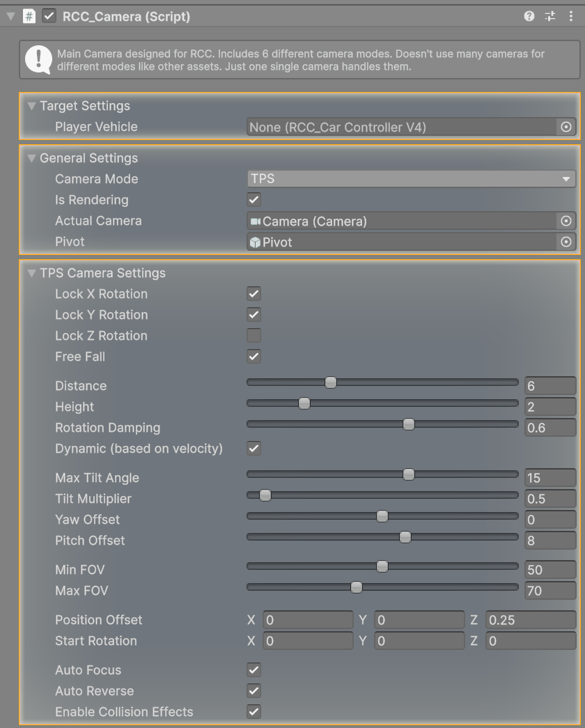Image resolution: width=585 pixels, height=728 pixels.
Task: Collapse the General Settings section
Action: point(31,158)
